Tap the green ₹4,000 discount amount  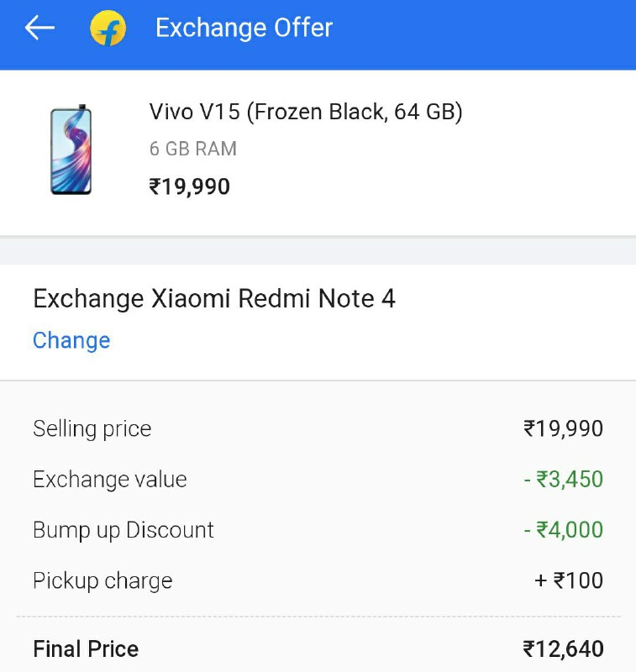coord(563,530)
